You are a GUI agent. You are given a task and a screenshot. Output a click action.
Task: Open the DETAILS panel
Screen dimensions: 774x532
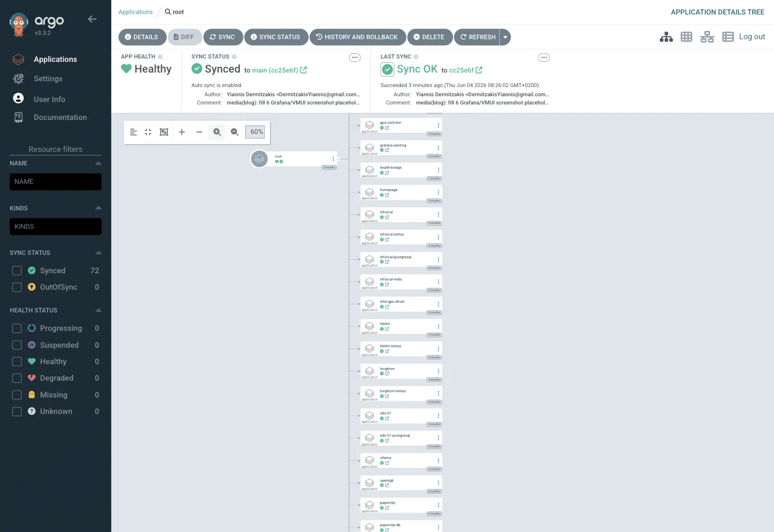(x=142, y=37)
